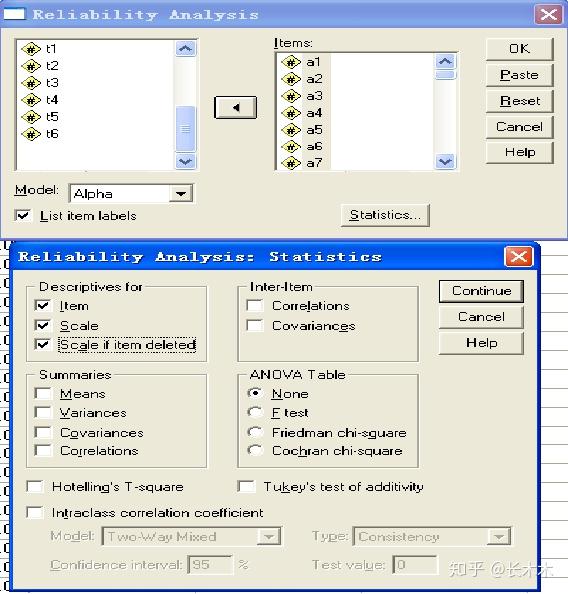Click the Confidence interval 95 field

click(x=210, y=565)
